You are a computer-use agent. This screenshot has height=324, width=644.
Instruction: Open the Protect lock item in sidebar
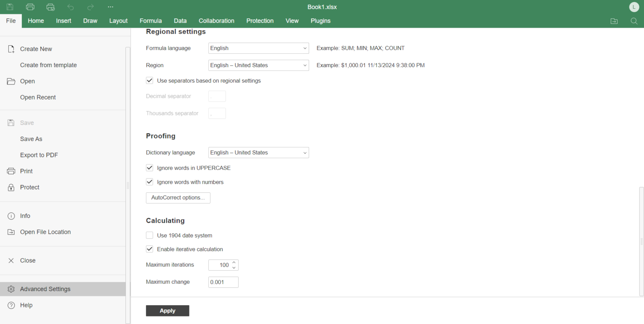pos(30,187)
